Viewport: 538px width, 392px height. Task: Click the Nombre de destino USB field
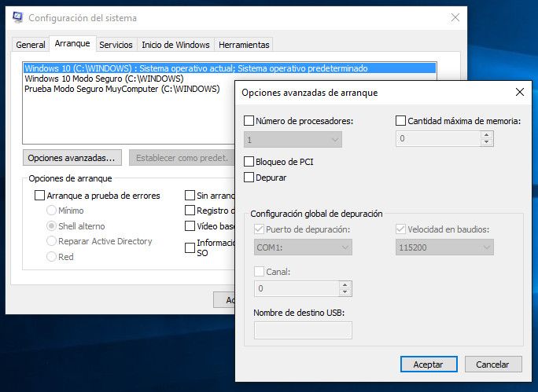[x=303, y=330]
